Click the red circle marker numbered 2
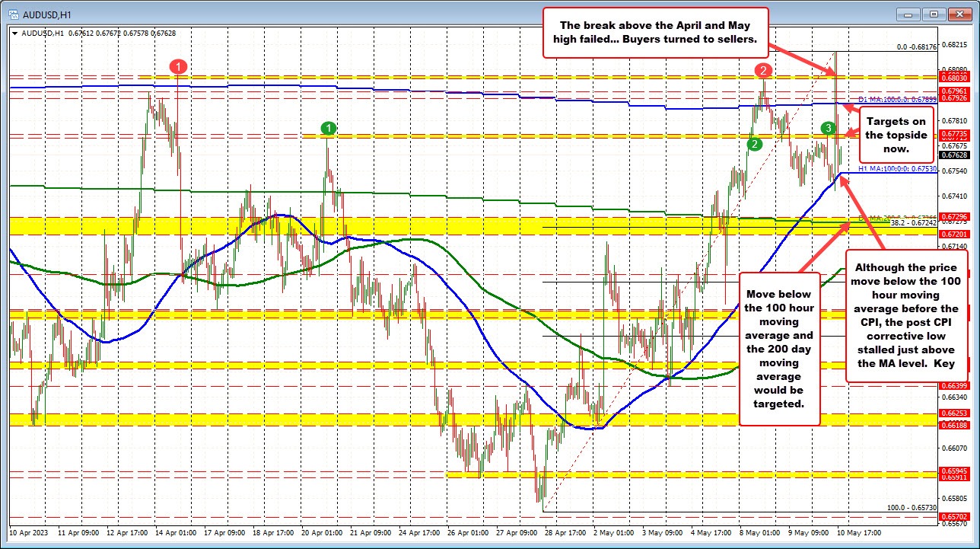980x549 pixels. (764, 72)
